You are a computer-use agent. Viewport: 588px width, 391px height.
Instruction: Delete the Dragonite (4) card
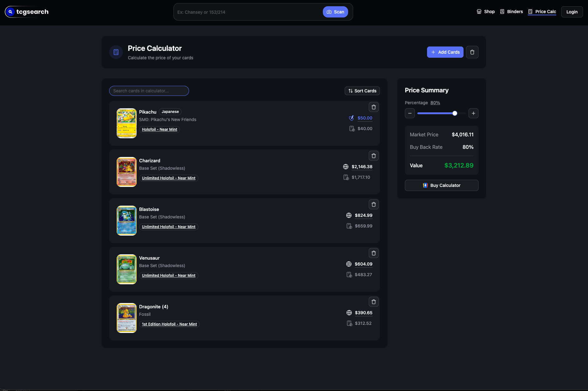[374, 302]
